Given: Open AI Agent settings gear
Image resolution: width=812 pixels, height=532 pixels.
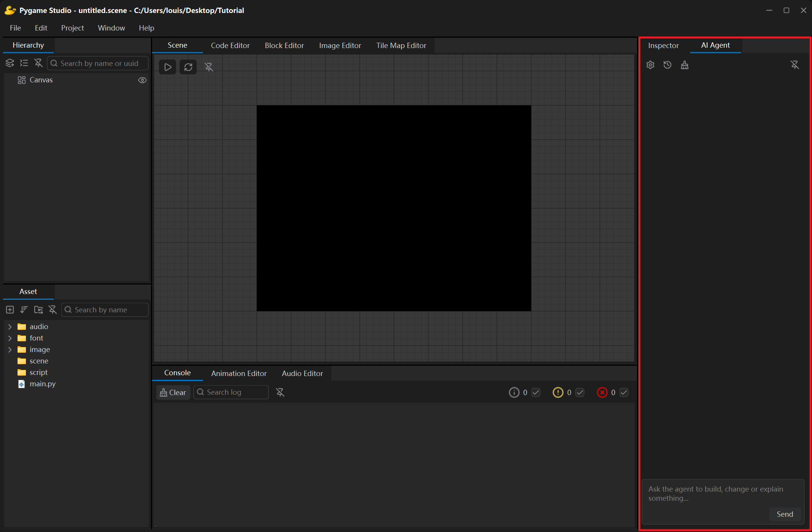Looking at the screenshot, I should pos(650,65).
